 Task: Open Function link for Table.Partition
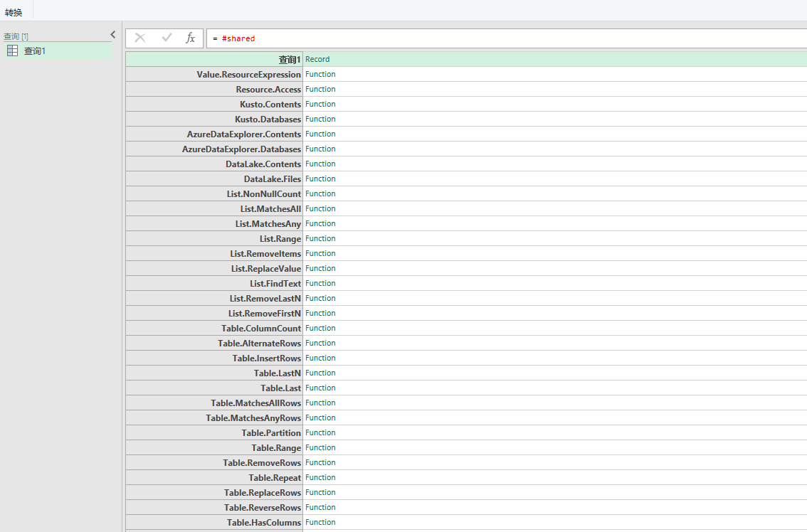point(320,432)
